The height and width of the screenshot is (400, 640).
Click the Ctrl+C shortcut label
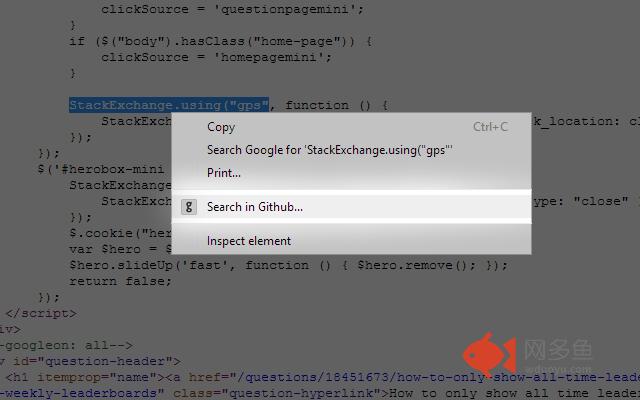point(490,127)
